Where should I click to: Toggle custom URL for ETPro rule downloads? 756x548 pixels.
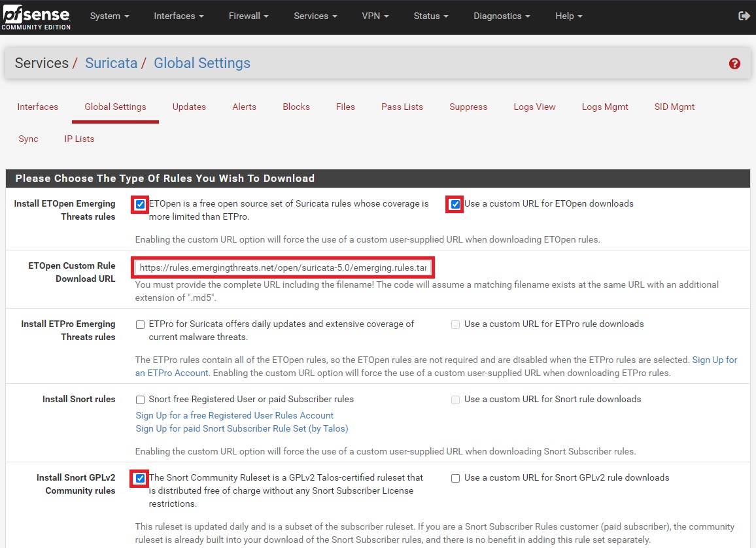tap(455, 325)
